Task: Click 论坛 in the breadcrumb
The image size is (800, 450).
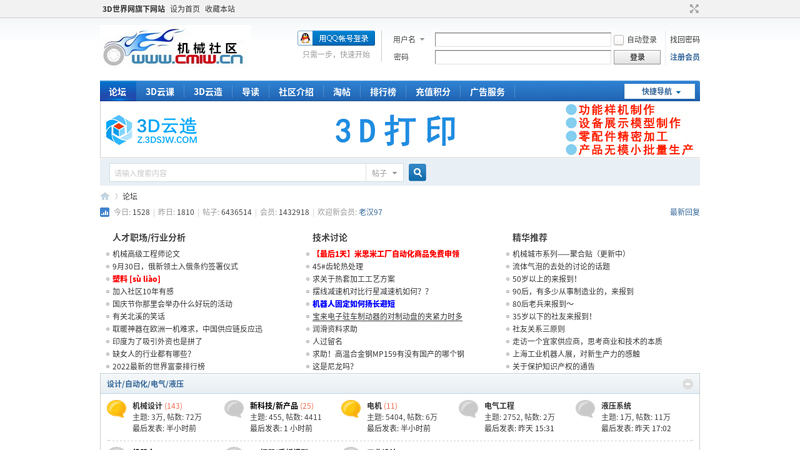Action: click(130, 196)
